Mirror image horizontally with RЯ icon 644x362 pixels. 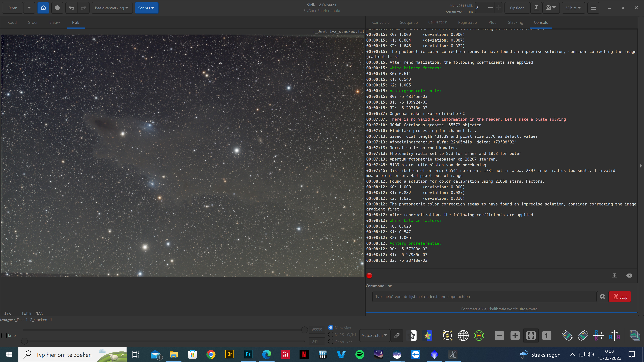pyautogui.click(x=614, y=336)
